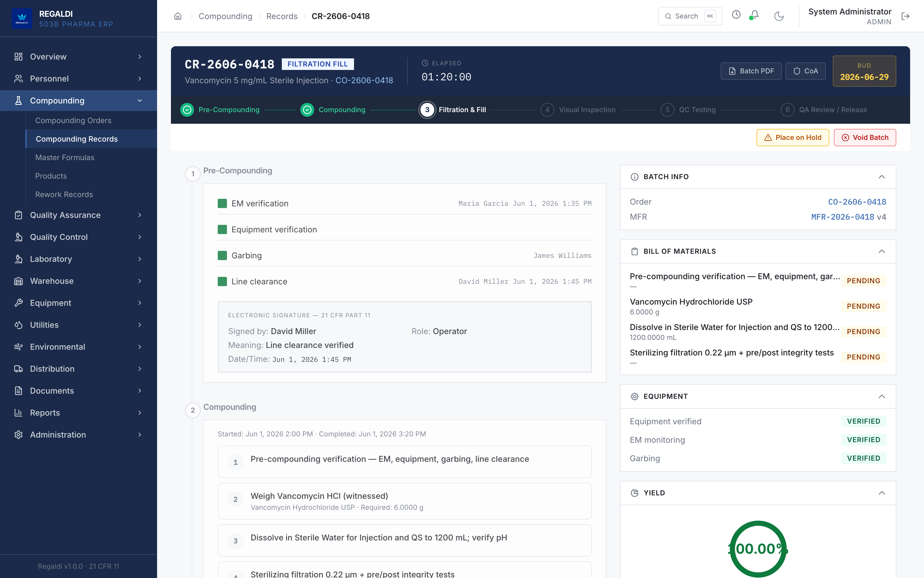Image resolution: width=924 pixels, height=578 pixels.
Task: Open MFR-2026-0418 link in Batch Info
Action: coord(843,217)
